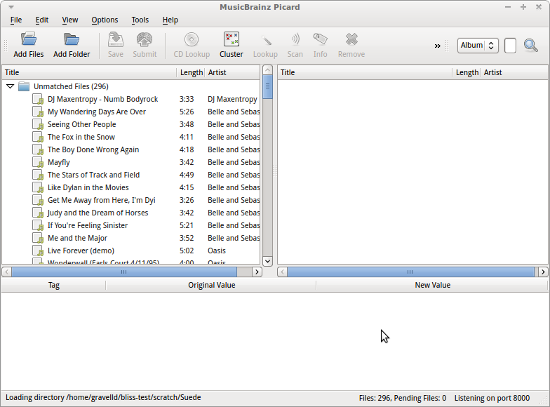Click left pane horizontal scroll right arrow
550x407 pixels.
click(257, 272)
